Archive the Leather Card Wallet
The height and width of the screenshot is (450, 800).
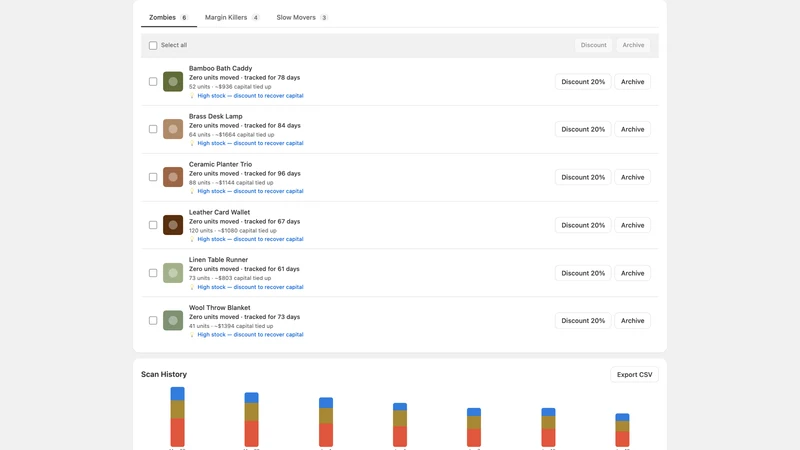[633, 225]
